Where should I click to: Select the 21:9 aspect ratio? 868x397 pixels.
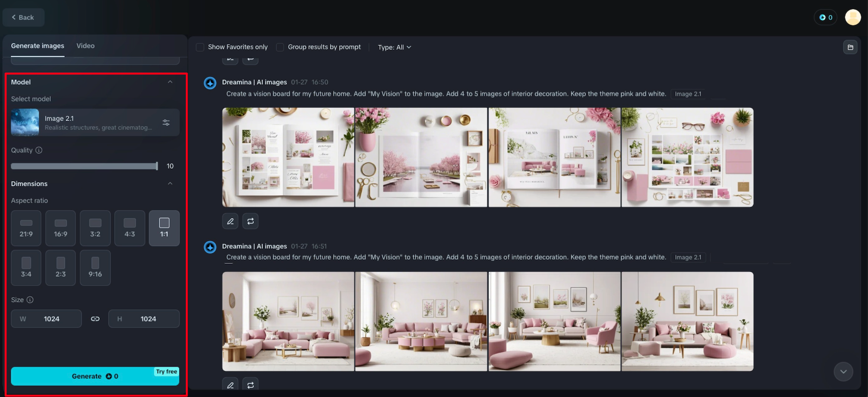click(26, 228)
